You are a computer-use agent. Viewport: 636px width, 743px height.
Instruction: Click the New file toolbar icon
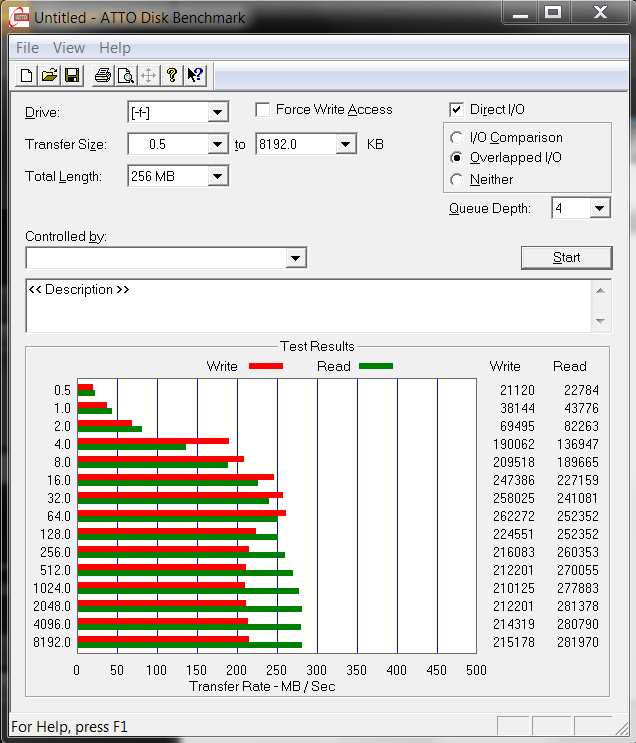click(x=27, y=75)
